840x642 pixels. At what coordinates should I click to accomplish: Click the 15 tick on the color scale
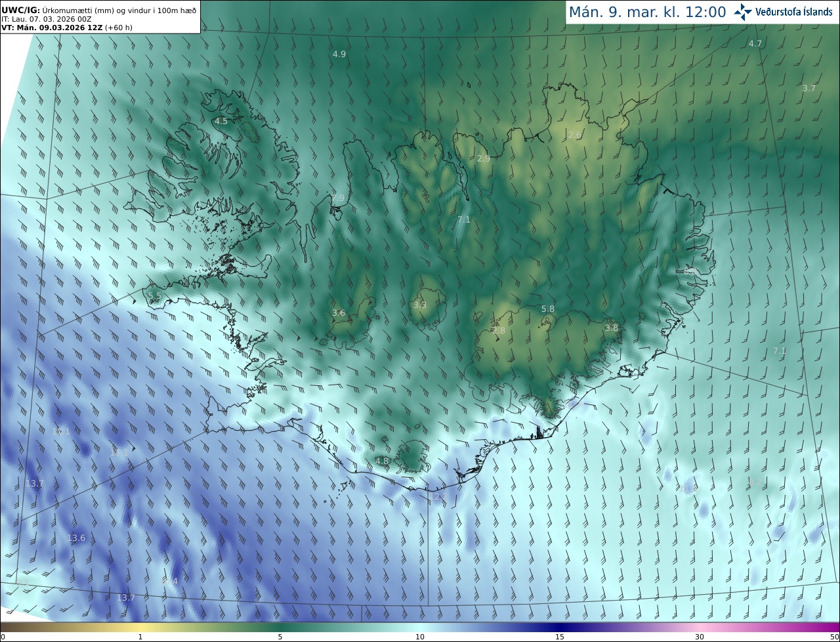coord(560,637)
